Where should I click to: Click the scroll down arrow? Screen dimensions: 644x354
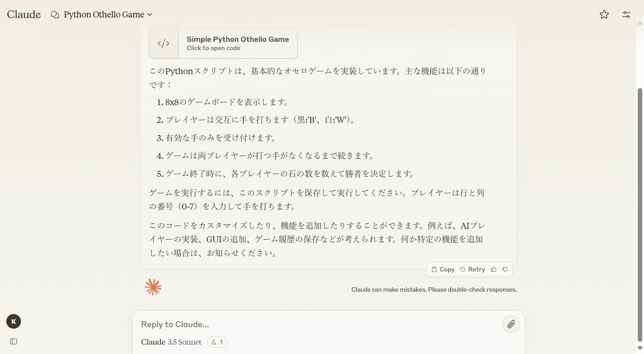pos(639,348)
